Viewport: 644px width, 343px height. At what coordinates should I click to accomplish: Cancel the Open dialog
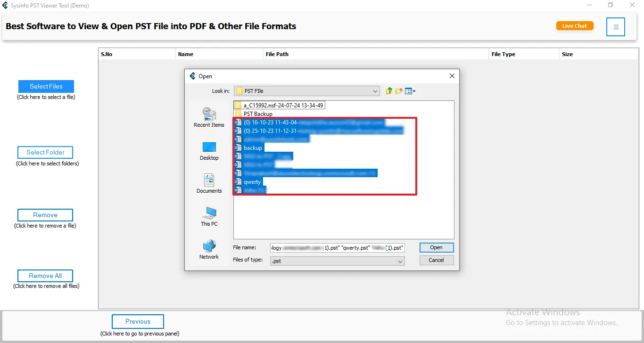(436, 260)
